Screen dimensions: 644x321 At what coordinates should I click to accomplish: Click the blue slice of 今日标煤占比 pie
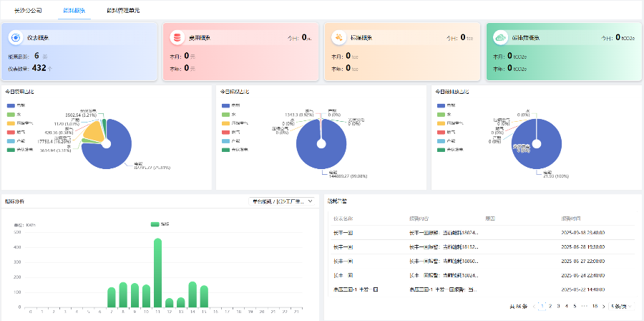[321, 156]
